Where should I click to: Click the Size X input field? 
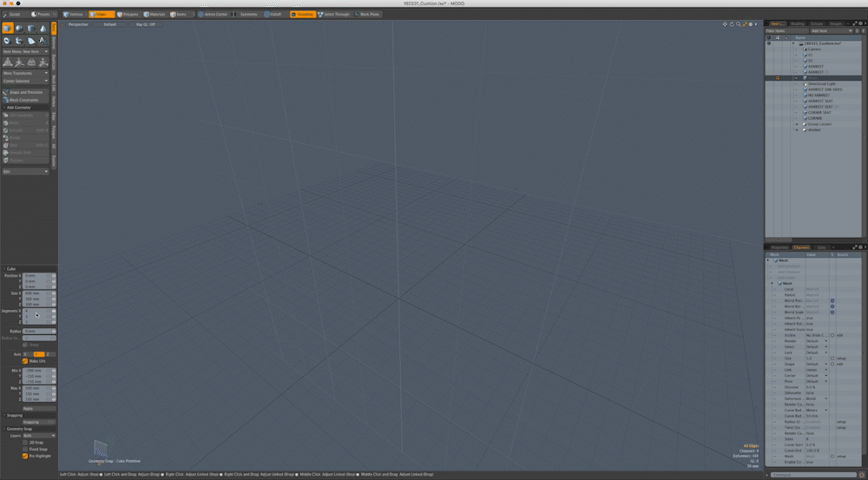click(36, 293)
